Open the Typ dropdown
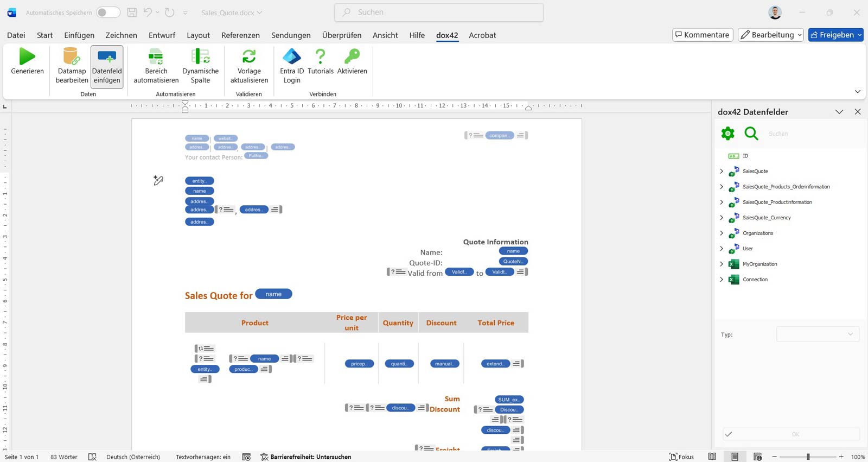The height and width of the screenshot is (462, 868). 818,334
